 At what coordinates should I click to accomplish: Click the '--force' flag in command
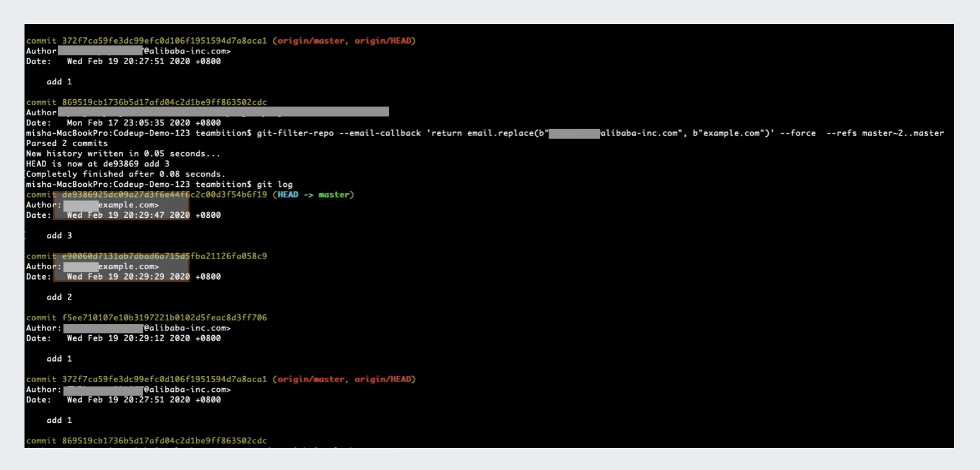[x=798, y=133]
